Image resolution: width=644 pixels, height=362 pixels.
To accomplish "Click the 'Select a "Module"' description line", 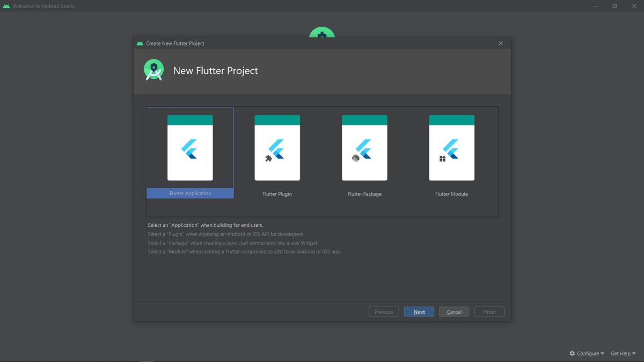I will 244,252.
